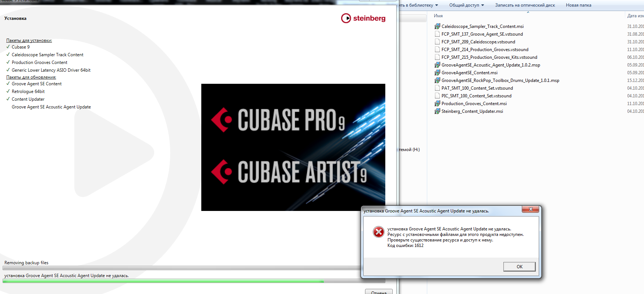Select the PIC_SMT_100_Content_Set.vstsound file icon
This screenshot has height=294, width=644.
pos(437,96)
